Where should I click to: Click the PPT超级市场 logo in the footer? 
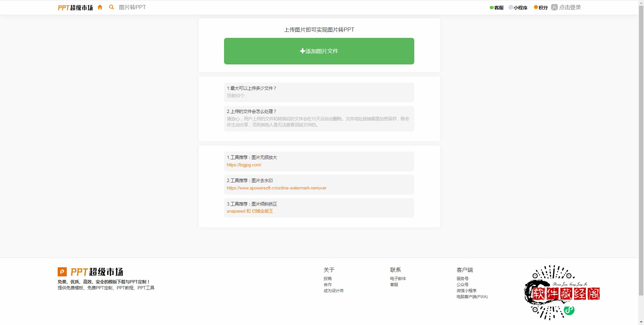(90, 272)
